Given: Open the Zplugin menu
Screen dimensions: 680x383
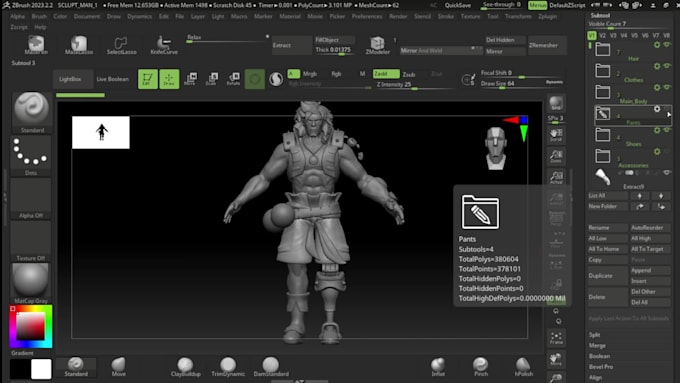Looking at the screenshot, I should [x=547, y=16].
